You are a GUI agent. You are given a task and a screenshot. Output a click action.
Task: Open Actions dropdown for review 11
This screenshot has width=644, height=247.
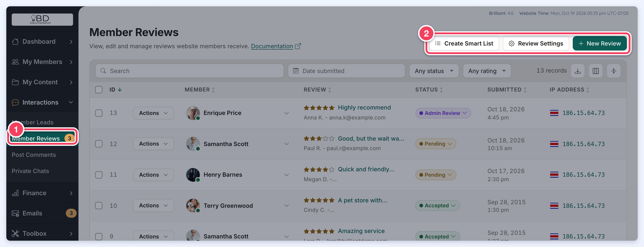[x=153, y=175]
